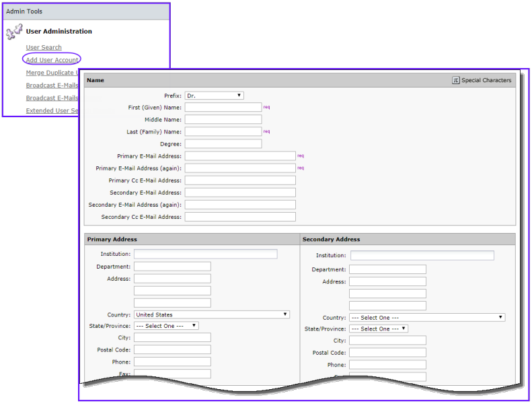This screenshot has width=532, height=404.
Task: Open Primary Address State/Province dropdown
Action: tap(166, 326)
